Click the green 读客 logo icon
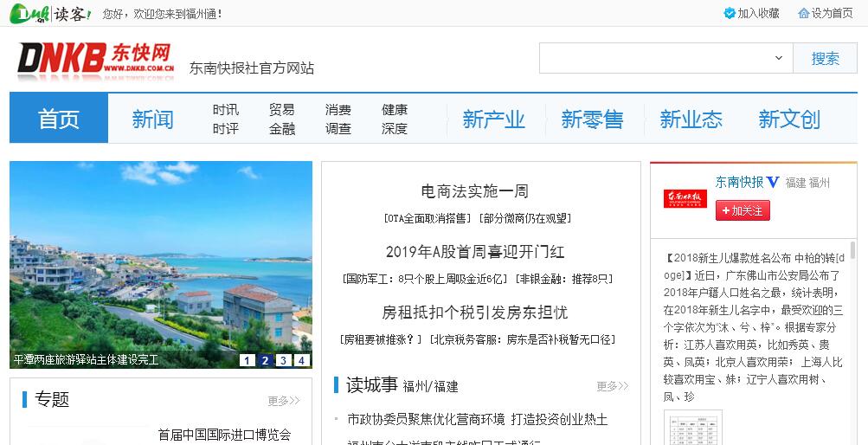 coord(50,13)
